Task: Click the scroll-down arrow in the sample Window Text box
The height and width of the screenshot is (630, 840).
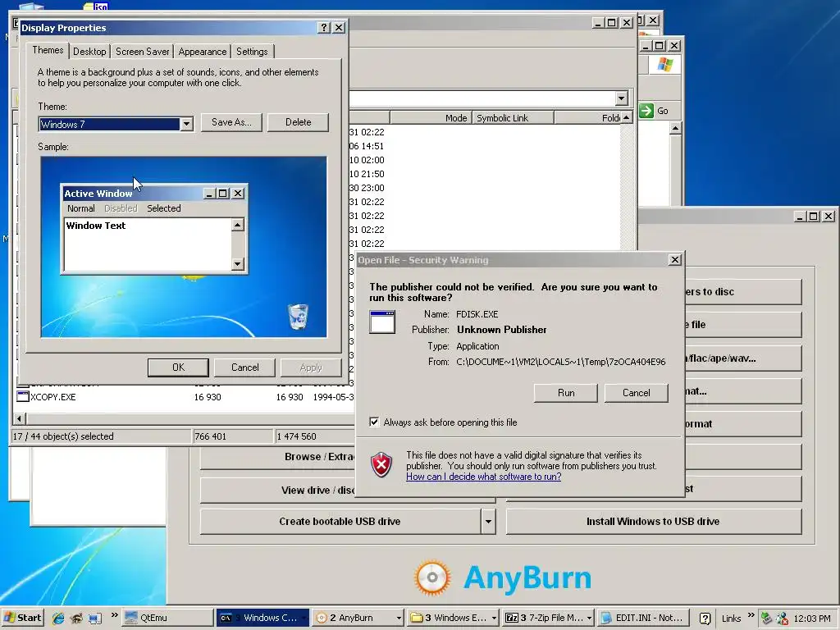Action: click(x=238, y=263)
